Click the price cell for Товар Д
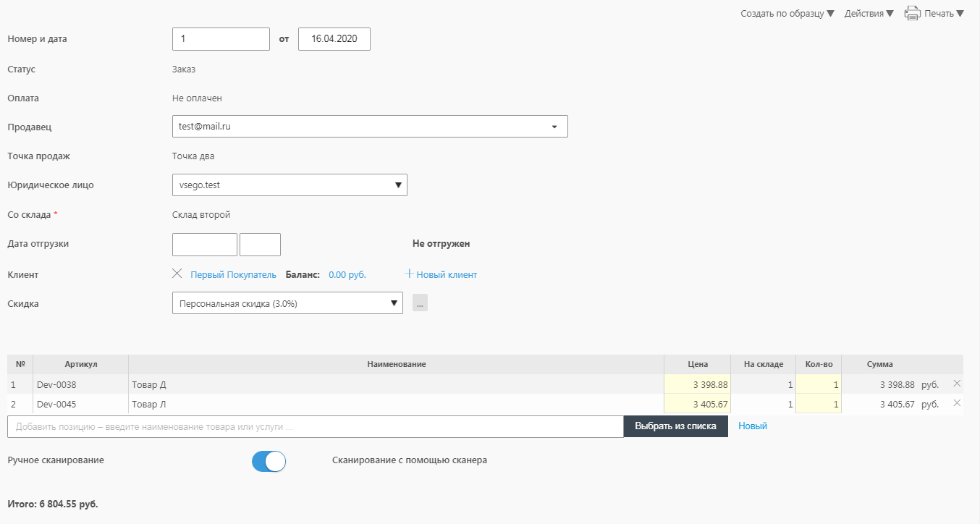Image resolution: width=980 pixels, height=524 pixels. (x=697, y=384)
